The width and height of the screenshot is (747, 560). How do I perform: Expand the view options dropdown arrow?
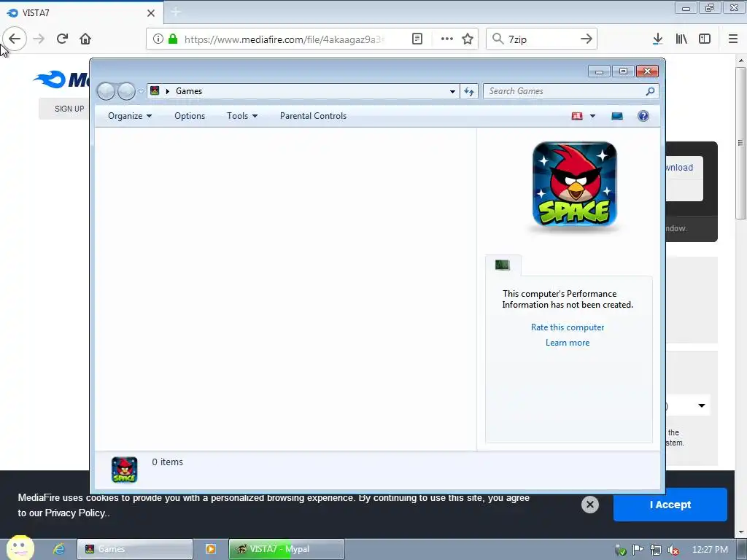tap(592, 116)
